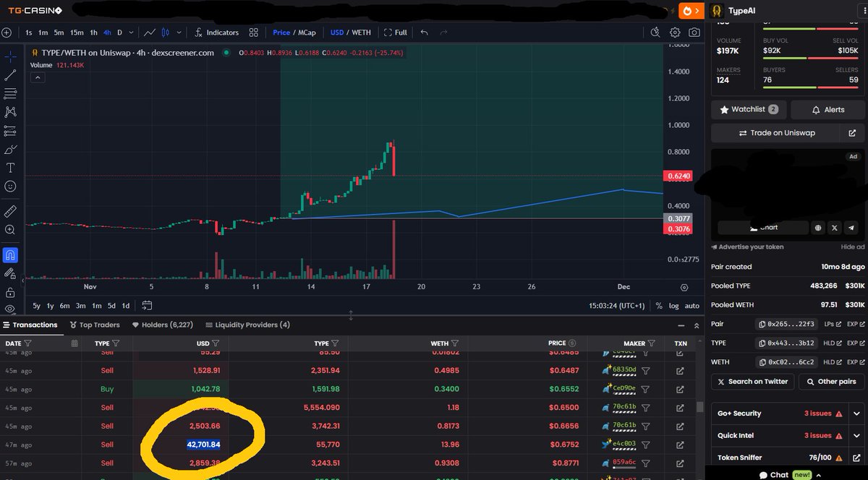The width and height of the screenshot is (868, 480).
Task: Enter Full screen chart mode
Action: click(x=396, y=33)
